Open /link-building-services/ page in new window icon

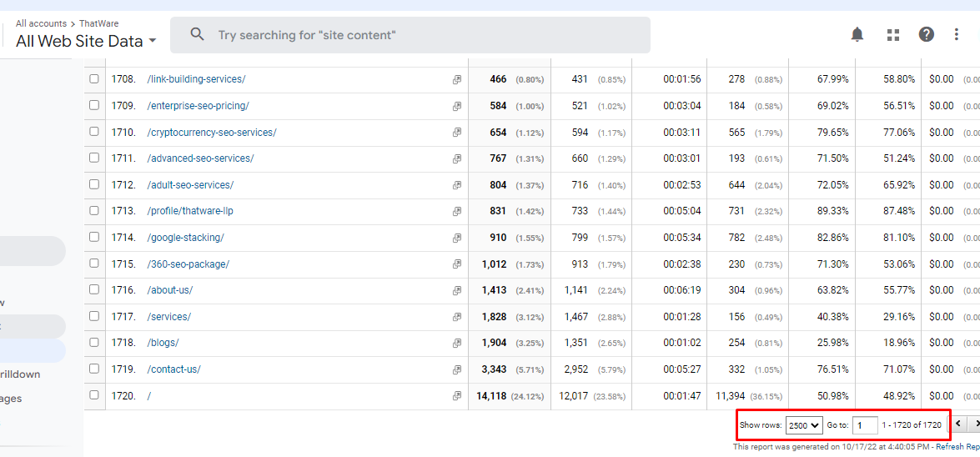tap(457, 79)
